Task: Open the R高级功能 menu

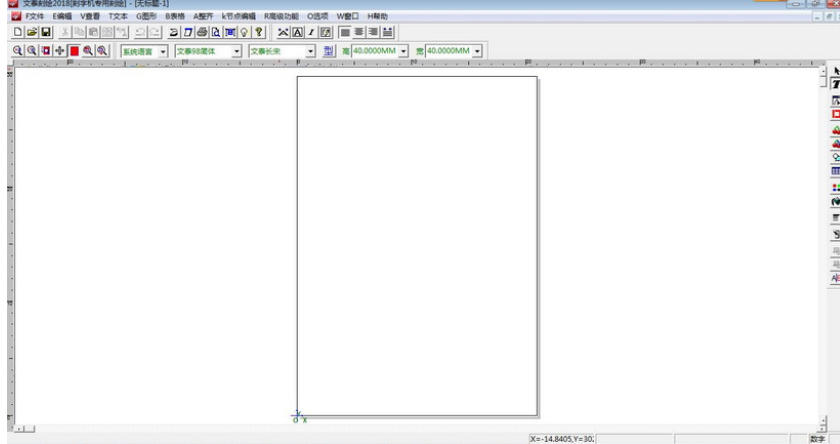Action: (x=281, y=17)
